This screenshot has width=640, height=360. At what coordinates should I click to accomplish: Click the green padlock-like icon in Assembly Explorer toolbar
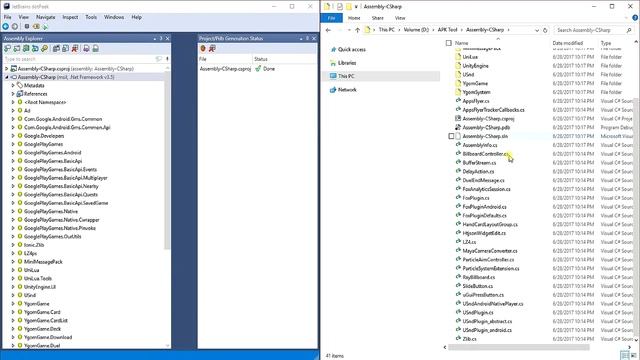click(96, 49)
